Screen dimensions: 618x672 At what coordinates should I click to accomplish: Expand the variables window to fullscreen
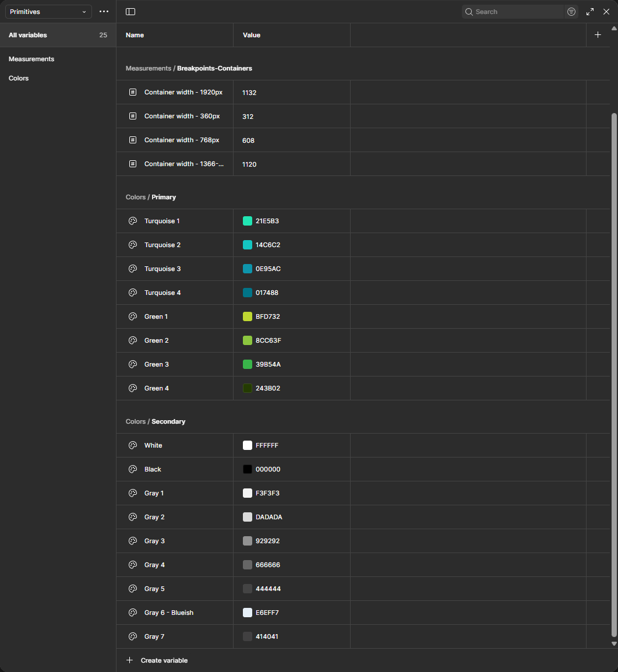pyautogui.click(x=590, y=12)
